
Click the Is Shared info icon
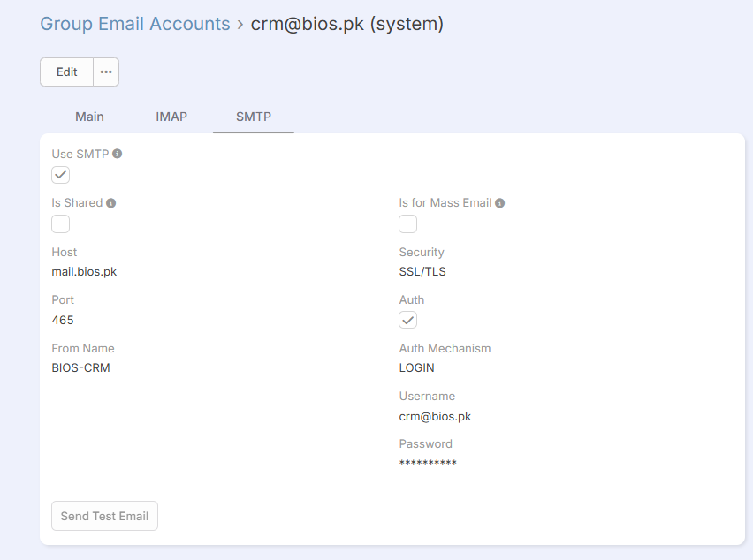tap(111, 203)
